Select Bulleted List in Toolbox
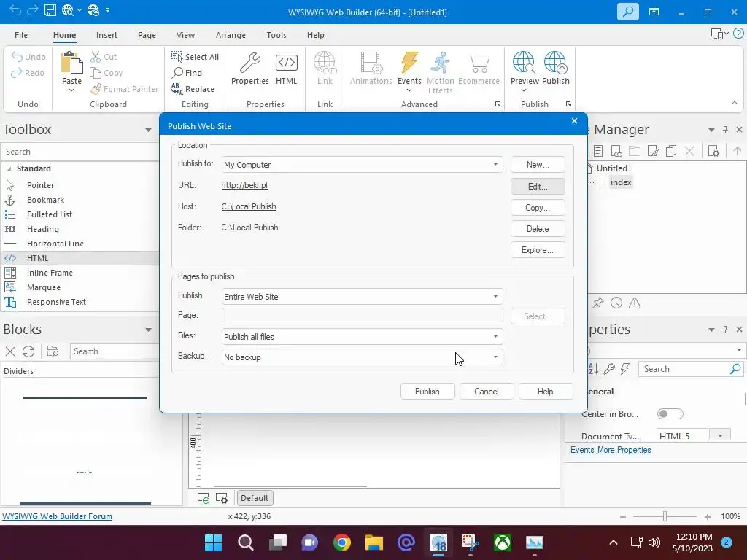747x560 pixels. (50, 214)
